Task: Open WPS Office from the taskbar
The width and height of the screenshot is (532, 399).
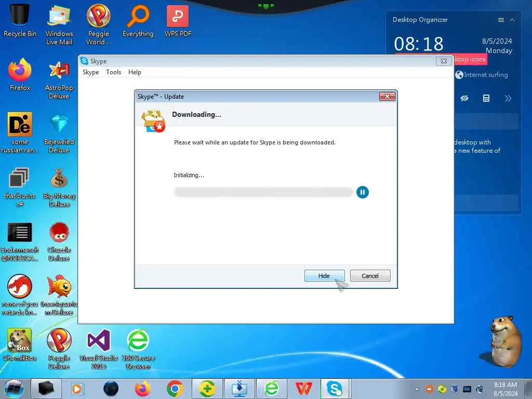Action: point(303,389)
